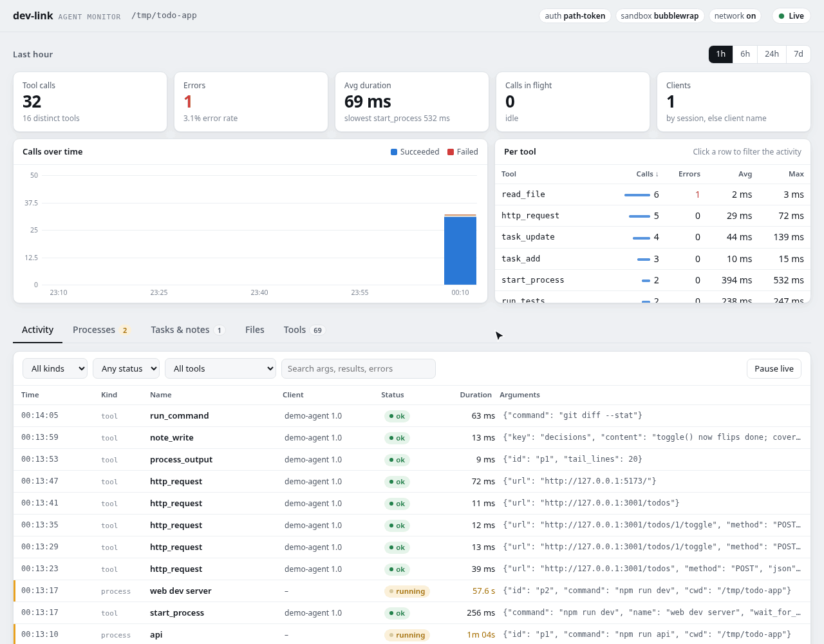The image size is (824, 644).
Task: Click the auth path-token pill
Action: [575, 16]
